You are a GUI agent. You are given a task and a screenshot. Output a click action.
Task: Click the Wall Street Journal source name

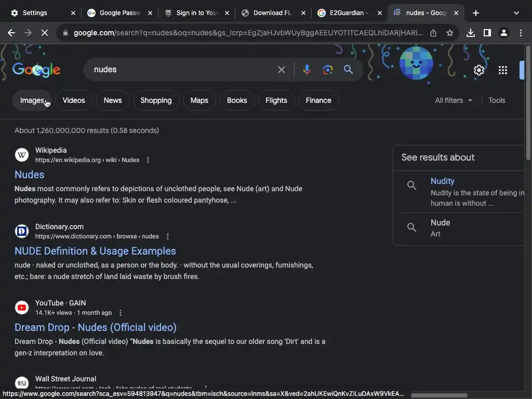66,379
